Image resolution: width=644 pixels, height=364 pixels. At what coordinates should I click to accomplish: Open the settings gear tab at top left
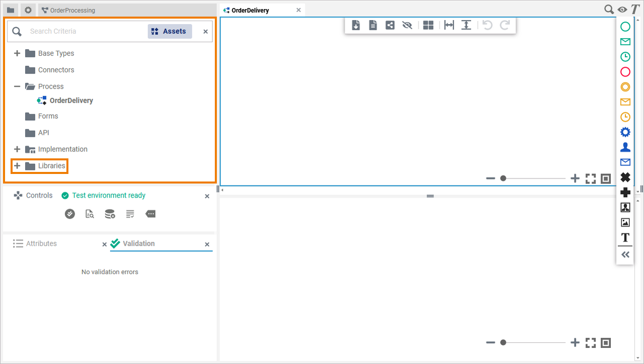point(28,10)
